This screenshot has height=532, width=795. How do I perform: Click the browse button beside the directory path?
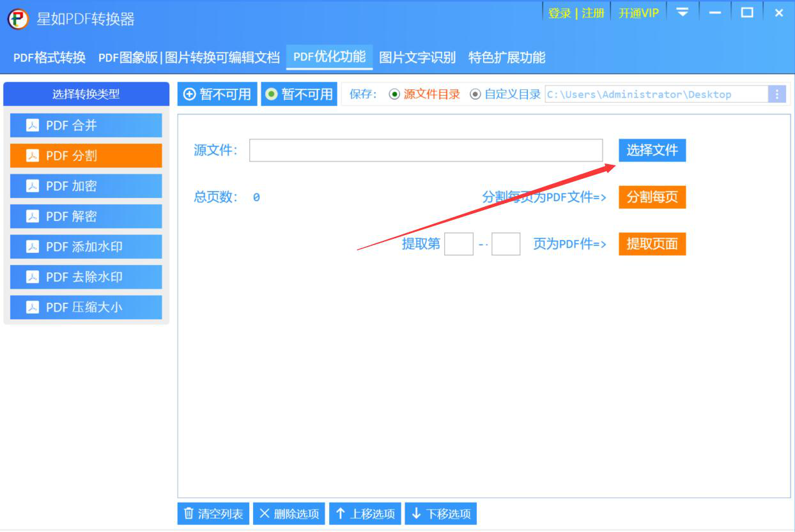coord(776,94)
